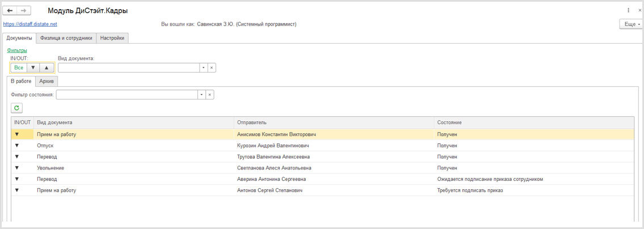Open the vertical three-dots menu
Viewport: 644px width, 229px height.
click(628, 11)
